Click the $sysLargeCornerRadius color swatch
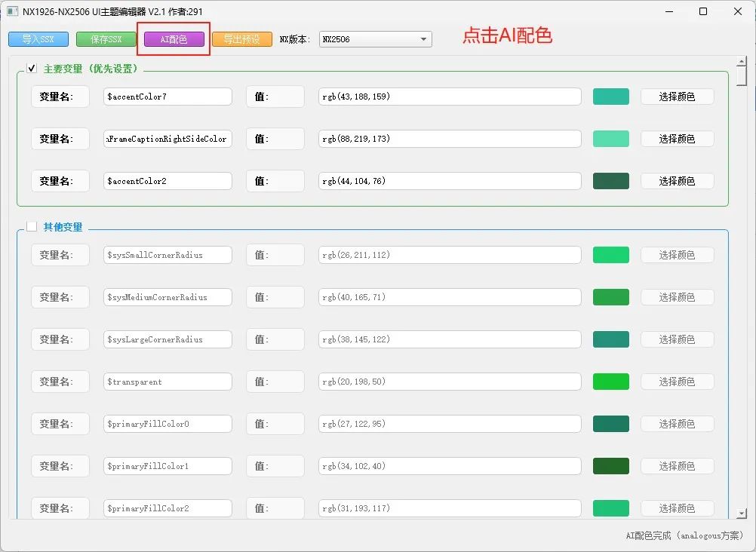This screenshot has height=552, width=756. tap(611, 339)
